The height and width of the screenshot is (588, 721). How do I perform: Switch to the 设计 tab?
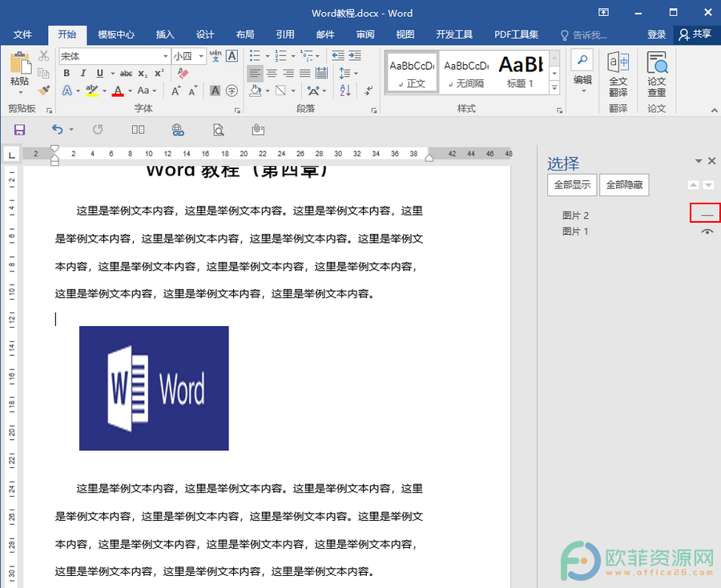205,34
